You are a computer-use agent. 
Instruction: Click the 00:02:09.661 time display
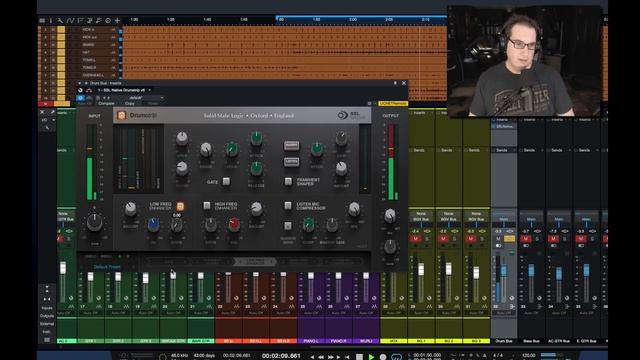click(x=281, y=356)
